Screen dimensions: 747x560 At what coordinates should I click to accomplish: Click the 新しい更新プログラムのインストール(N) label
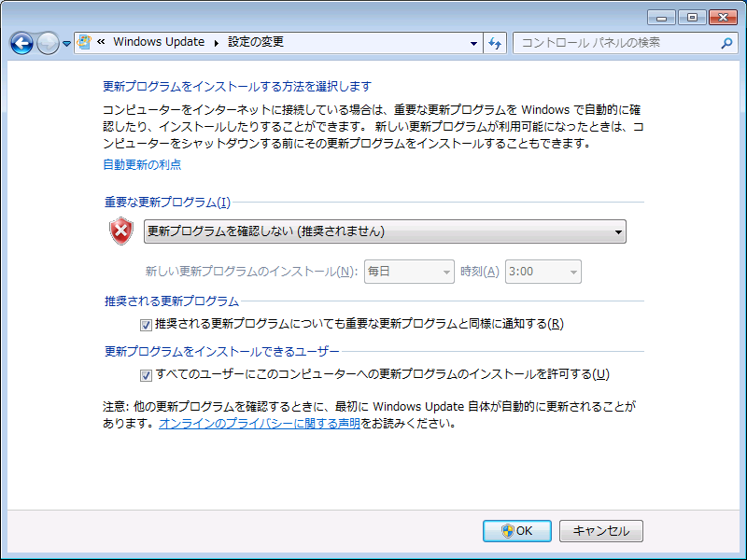[x=251, y=272]
